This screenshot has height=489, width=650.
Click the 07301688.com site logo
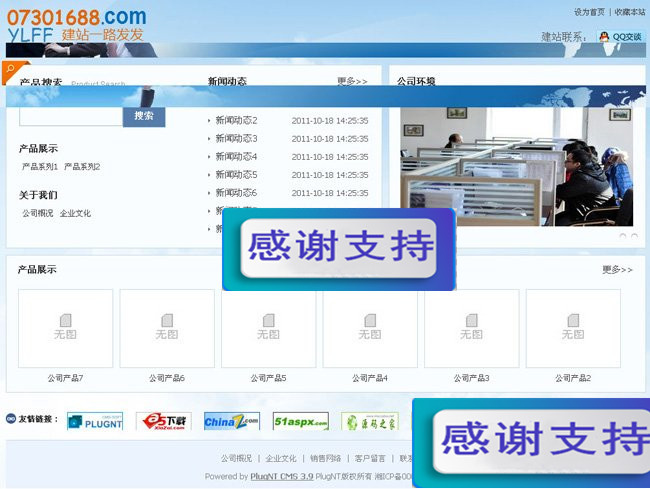pyautogui.click(x=76, y=26)
